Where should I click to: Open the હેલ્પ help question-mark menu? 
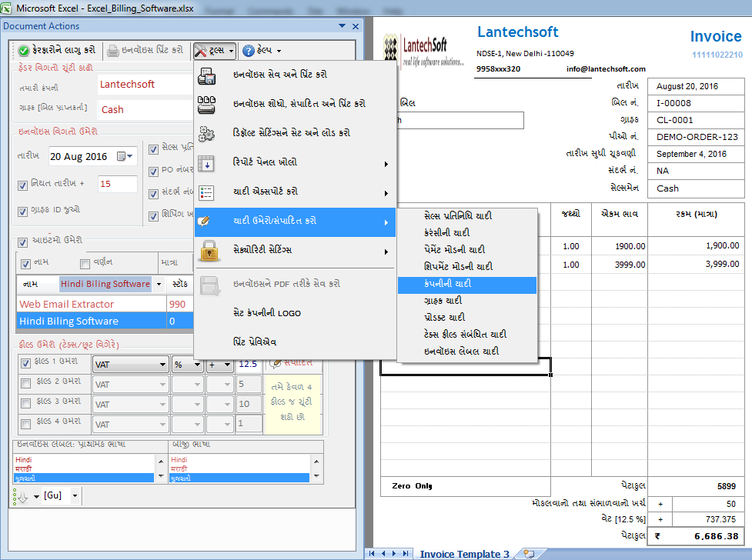pyautogui.click(x=262, y=50)
